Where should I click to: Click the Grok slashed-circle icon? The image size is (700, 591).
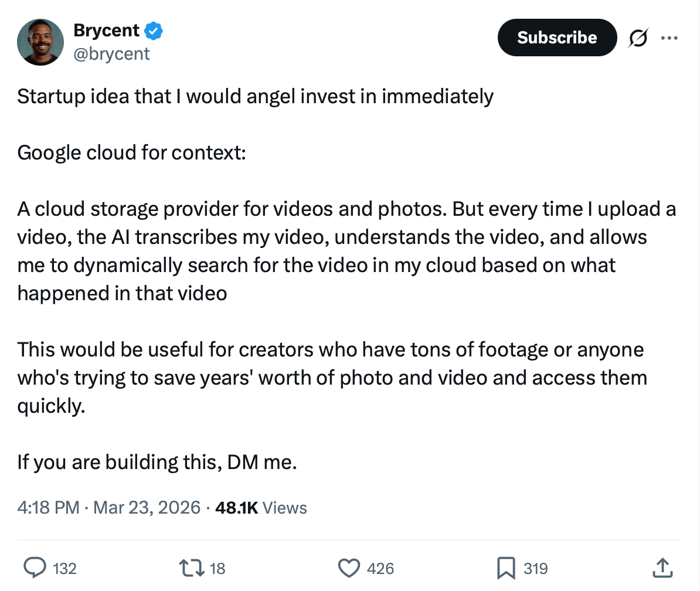637,38
